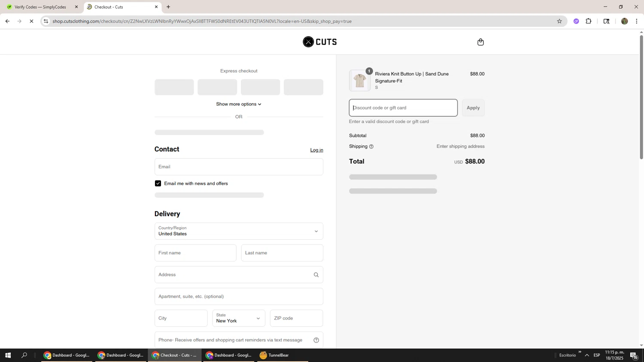Viewport: 644px width, 362px height.
Task: Focus Address field
Action: click(x=239, y=275)
